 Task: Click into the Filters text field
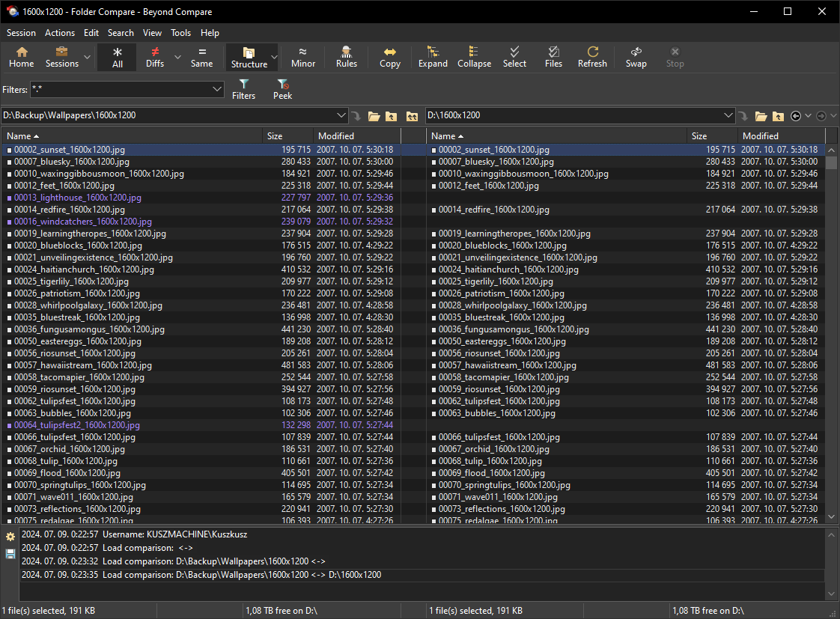point(121,89)
